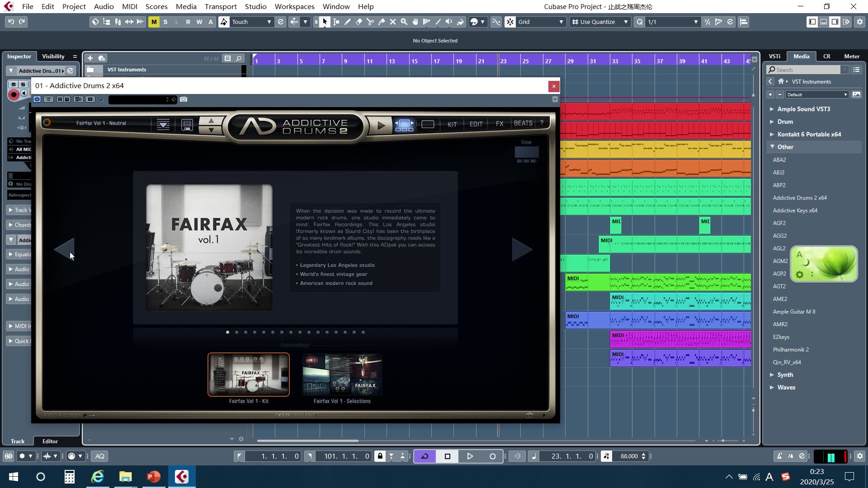The image size is (868, 488).
Task: Select Fairfax Vol 1 - Selections thumbnail
Action: coord(342,375)
